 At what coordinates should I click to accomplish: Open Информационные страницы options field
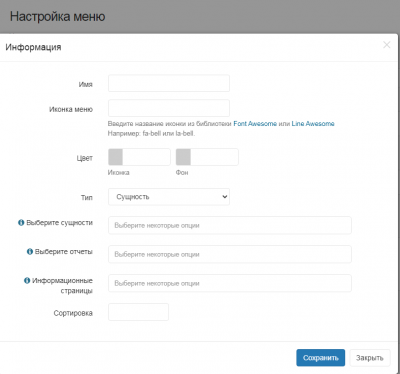[x=230, y=283]
